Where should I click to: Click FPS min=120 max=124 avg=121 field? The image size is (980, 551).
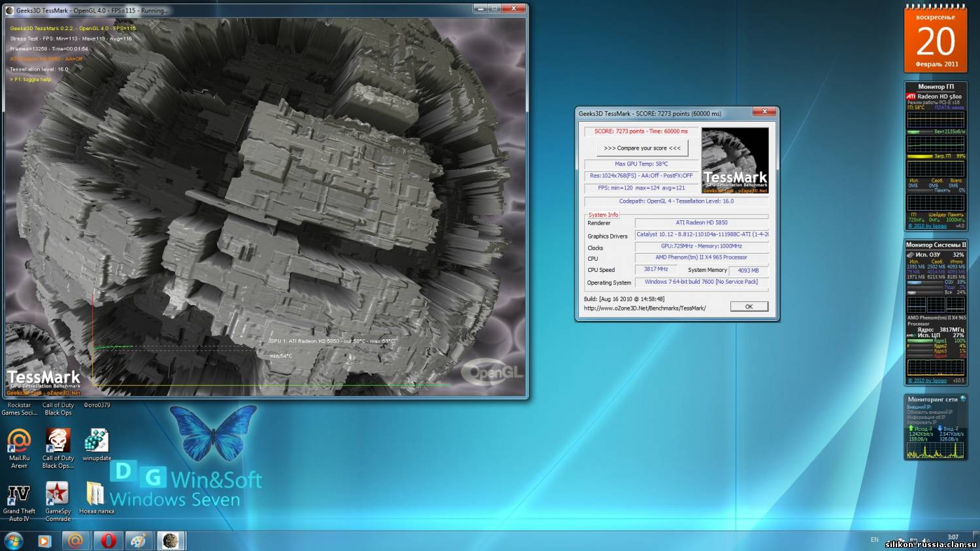pos(641,188)
